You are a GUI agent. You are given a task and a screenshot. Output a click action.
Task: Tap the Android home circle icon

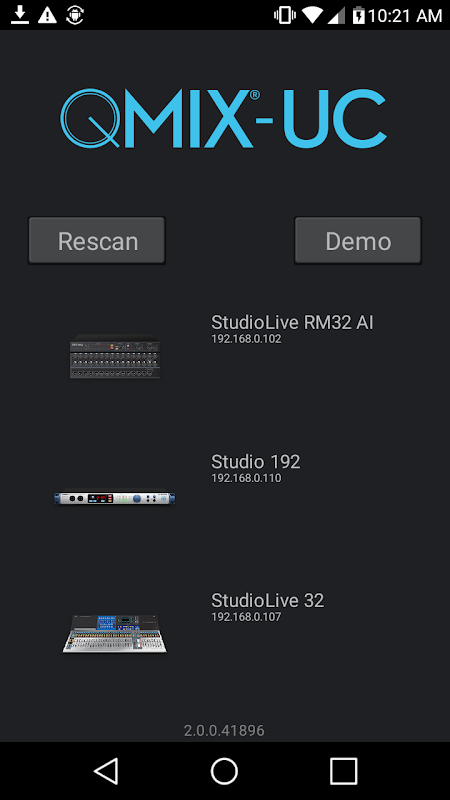coord(224,770)
